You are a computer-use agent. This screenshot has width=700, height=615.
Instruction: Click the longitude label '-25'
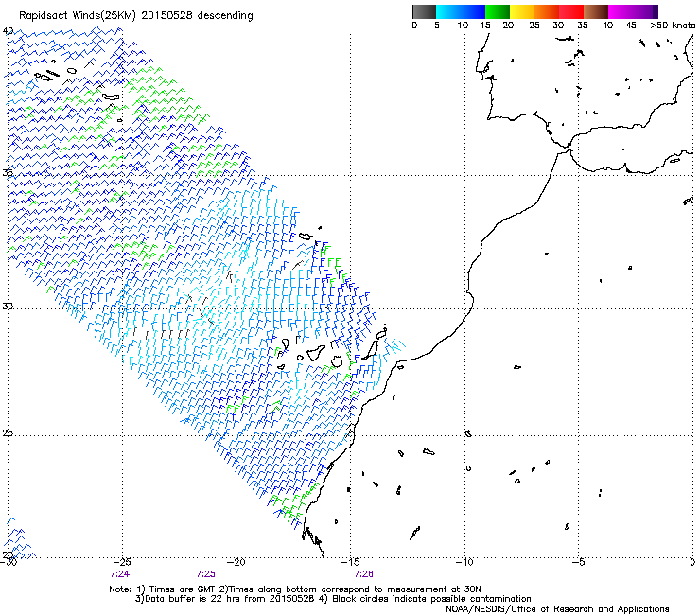[122, 562]
